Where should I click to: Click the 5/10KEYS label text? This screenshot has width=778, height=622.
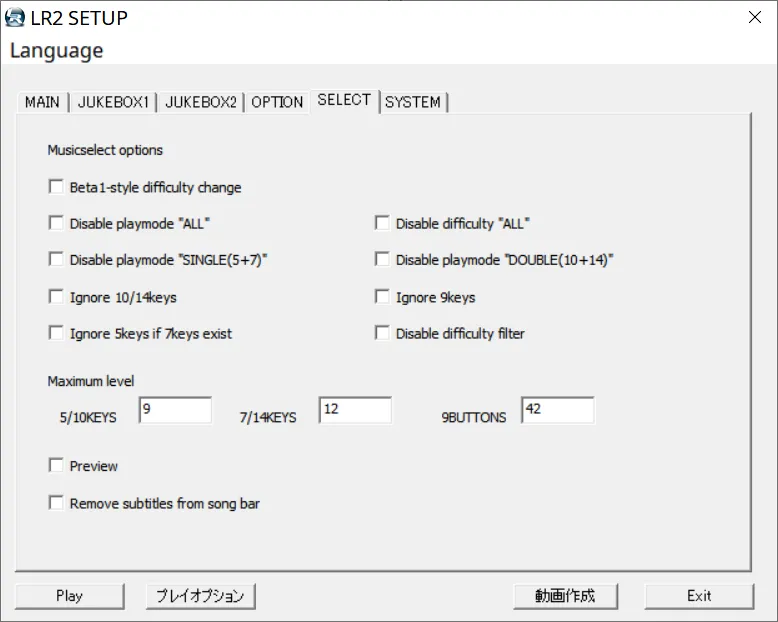(x=88, y=418)
